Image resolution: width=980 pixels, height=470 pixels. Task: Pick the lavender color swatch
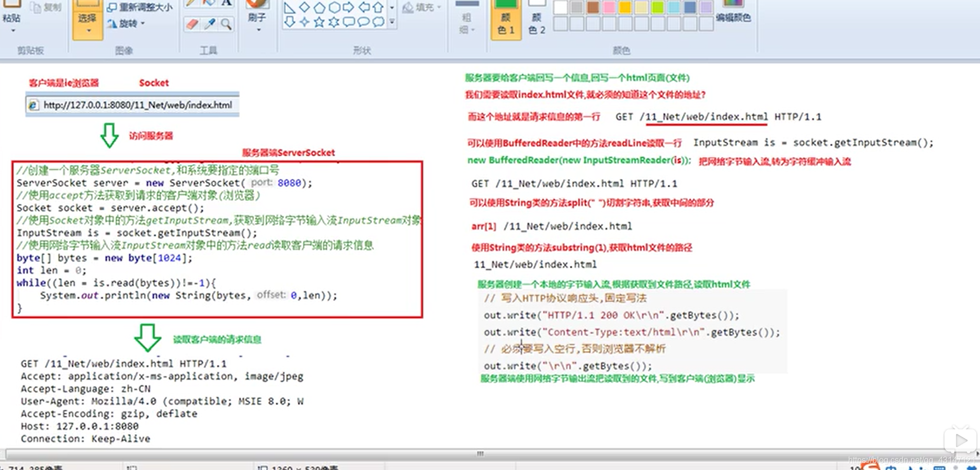click(706, 7)
